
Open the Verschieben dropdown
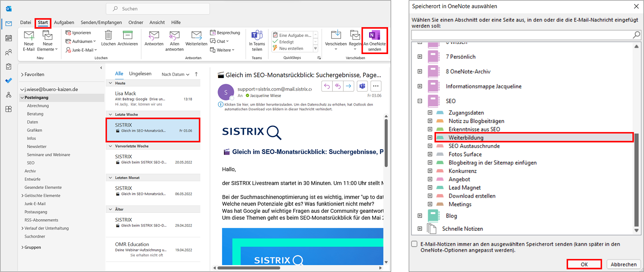(336, 41)
